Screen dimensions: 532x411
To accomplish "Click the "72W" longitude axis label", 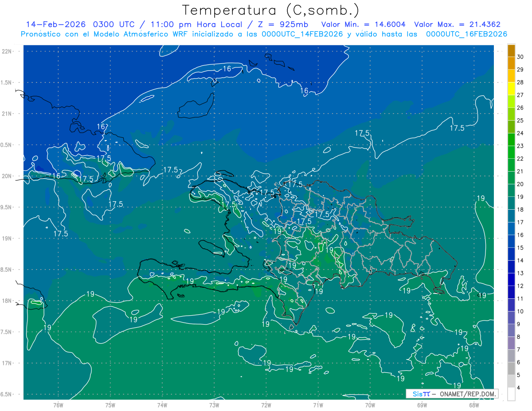I will pyautogui.click(x=266, y=405).
